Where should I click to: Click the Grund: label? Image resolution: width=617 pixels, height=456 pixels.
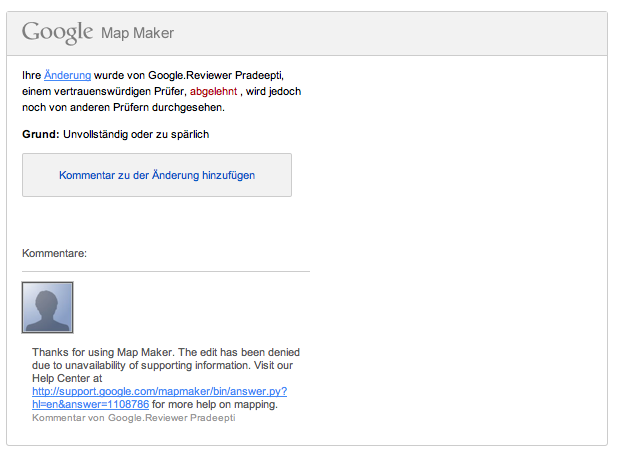click(x=41, y=134)
